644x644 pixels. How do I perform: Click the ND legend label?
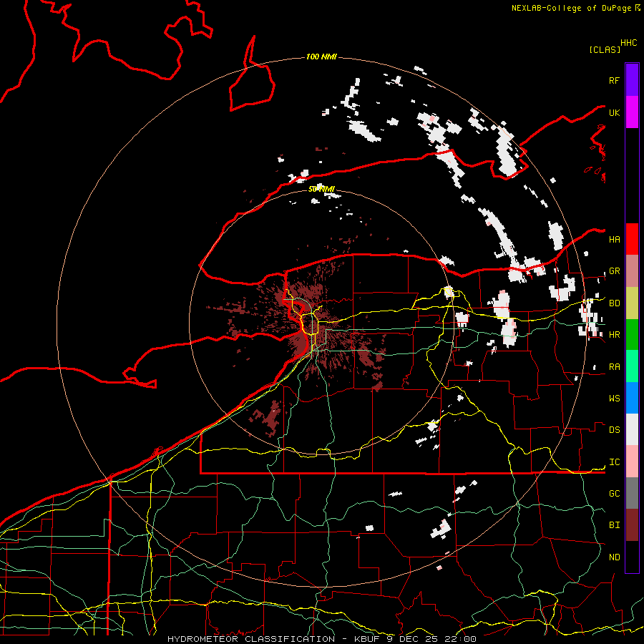pyautogui.click(x=614, y=557)
